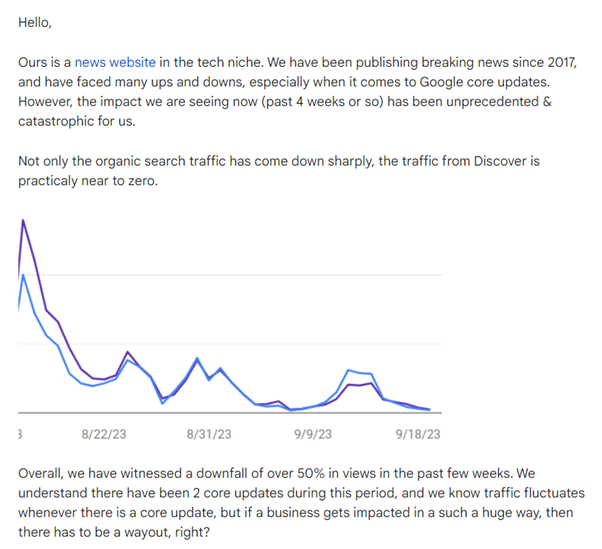Click the misspelled word "practicaly"
This screenshot has width=602, height=549.
(x=48, y=181)
